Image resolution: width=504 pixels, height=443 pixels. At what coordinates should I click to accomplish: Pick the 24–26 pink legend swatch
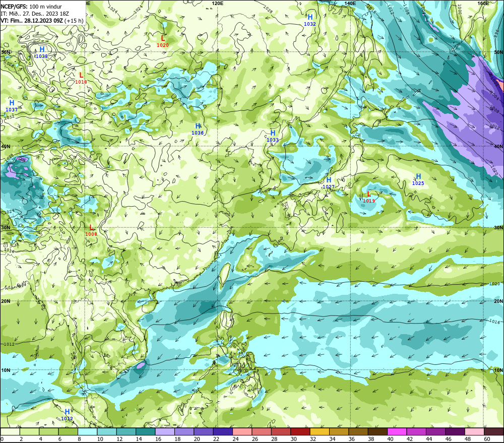pos(242,431)
